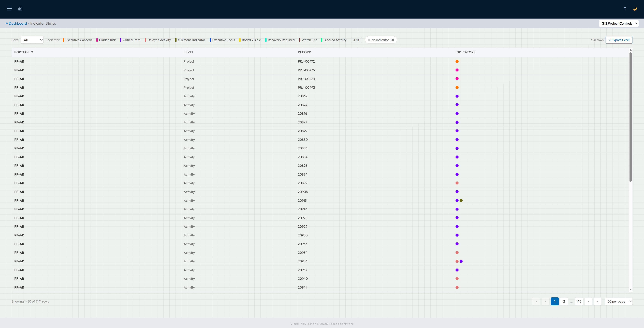Screen dimensions: 644x328
Task: Jump to last page double arrow
Action: click(x=597, y=302)
